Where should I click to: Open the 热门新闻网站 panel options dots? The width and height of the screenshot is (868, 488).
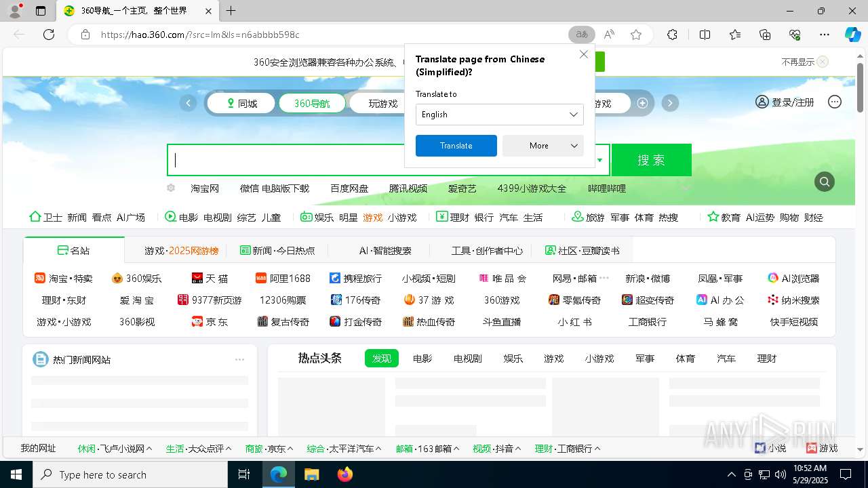[239, 360]
